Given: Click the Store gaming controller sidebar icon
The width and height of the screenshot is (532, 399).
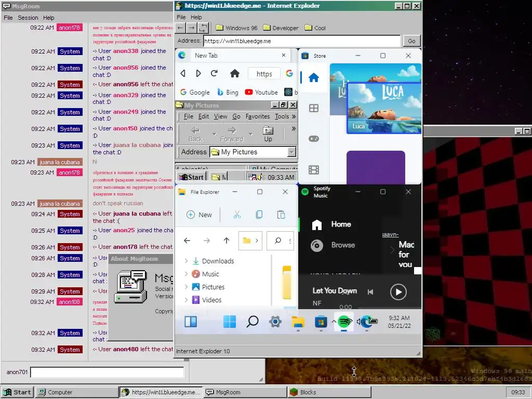Looking at the screenshot, I should pyautogui.click(x=313, y=139).
